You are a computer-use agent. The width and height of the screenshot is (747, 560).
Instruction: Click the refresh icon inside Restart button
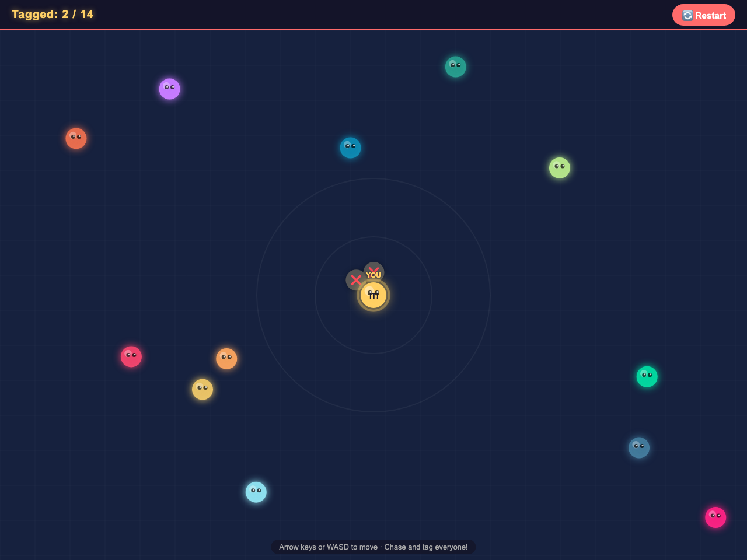(x=687, y=15)
